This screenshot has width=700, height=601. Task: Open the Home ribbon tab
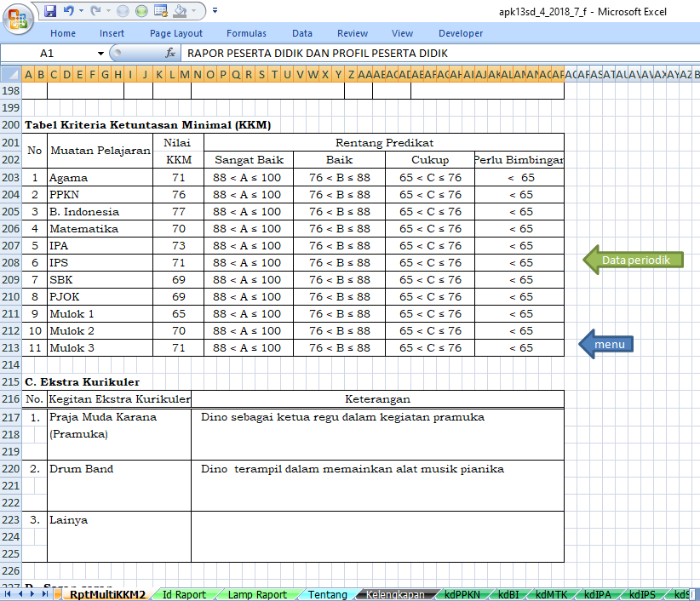63,33
